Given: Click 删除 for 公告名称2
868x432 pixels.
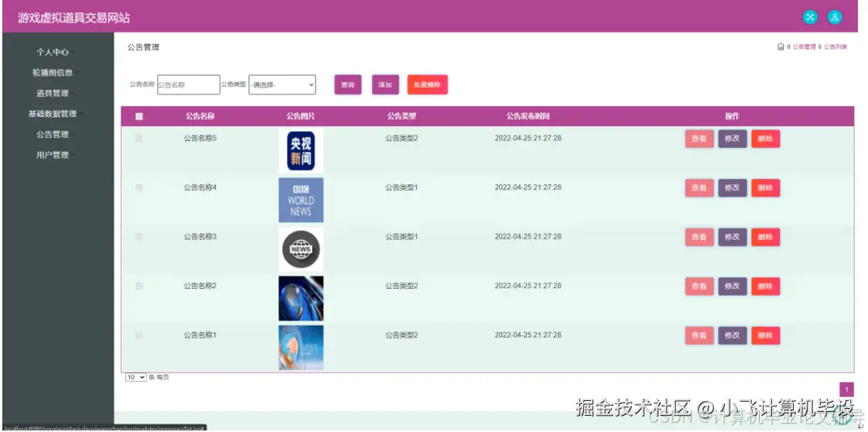Looking at the screenshot, I should 766,286.
